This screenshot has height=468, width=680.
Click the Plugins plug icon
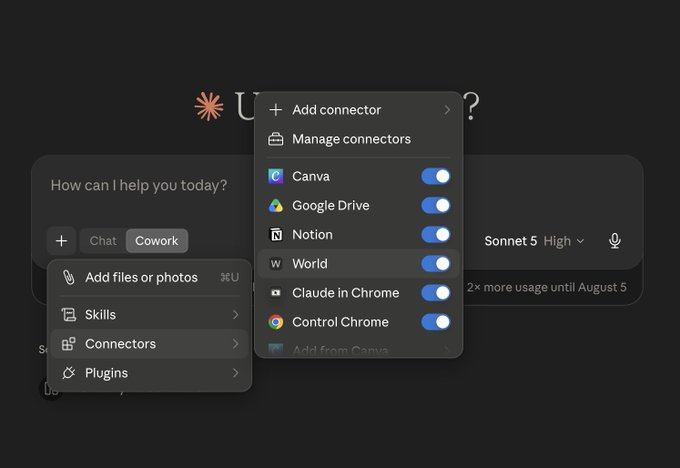pos(69,373)
